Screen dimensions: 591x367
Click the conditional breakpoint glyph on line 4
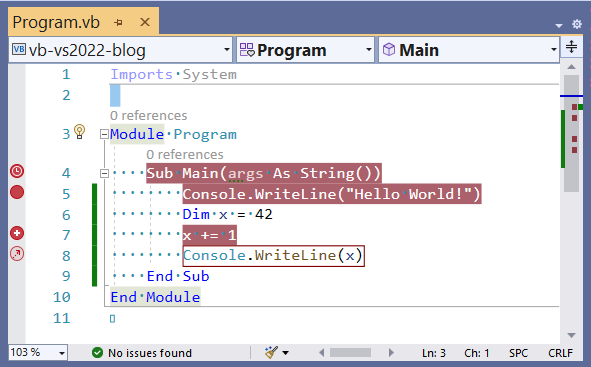[x=17, y=171]
